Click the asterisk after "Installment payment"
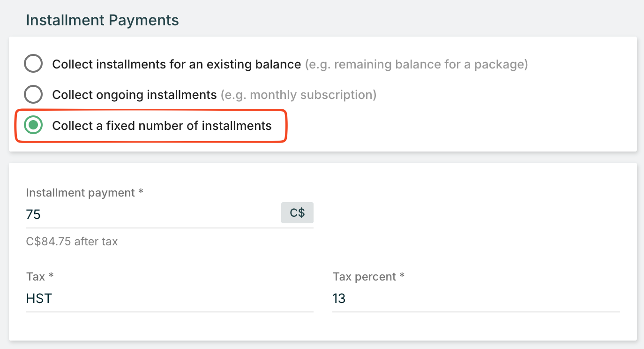 tap(141, 192)
